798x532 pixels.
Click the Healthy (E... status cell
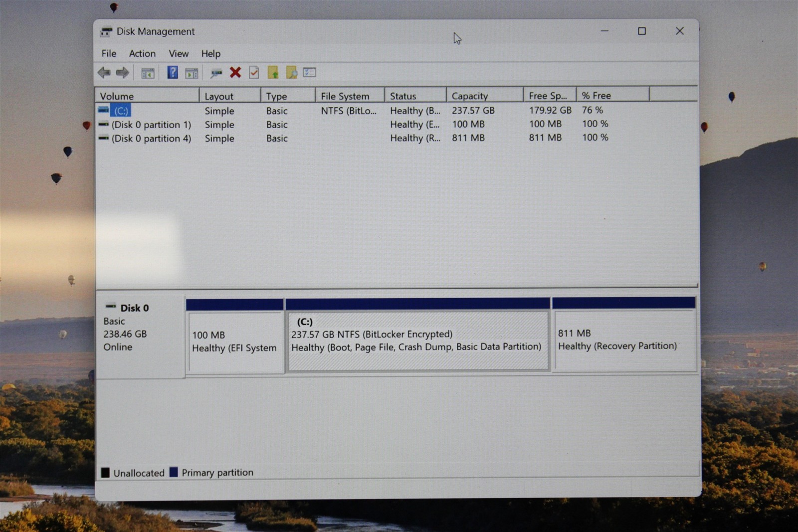click(x=415, y=124)
